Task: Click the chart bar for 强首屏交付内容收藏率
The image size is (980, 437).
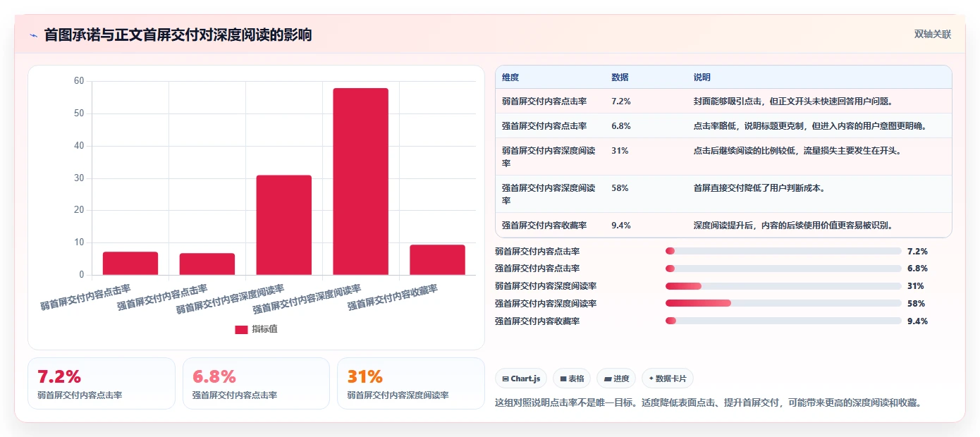Action: pyautogui.click(x=438, y=260)
